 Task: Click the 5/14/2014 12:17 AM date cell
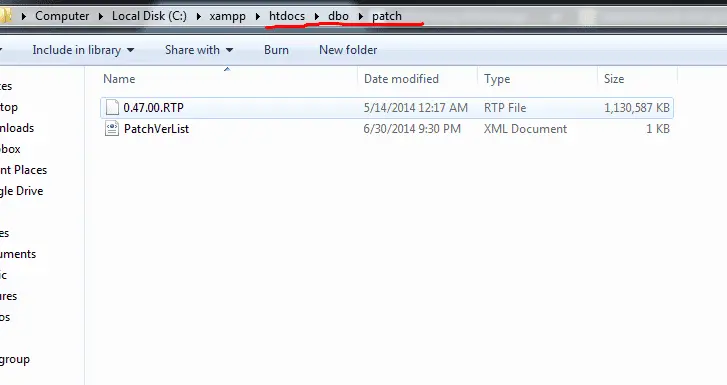pyautogui.click(x=415, y=108)
